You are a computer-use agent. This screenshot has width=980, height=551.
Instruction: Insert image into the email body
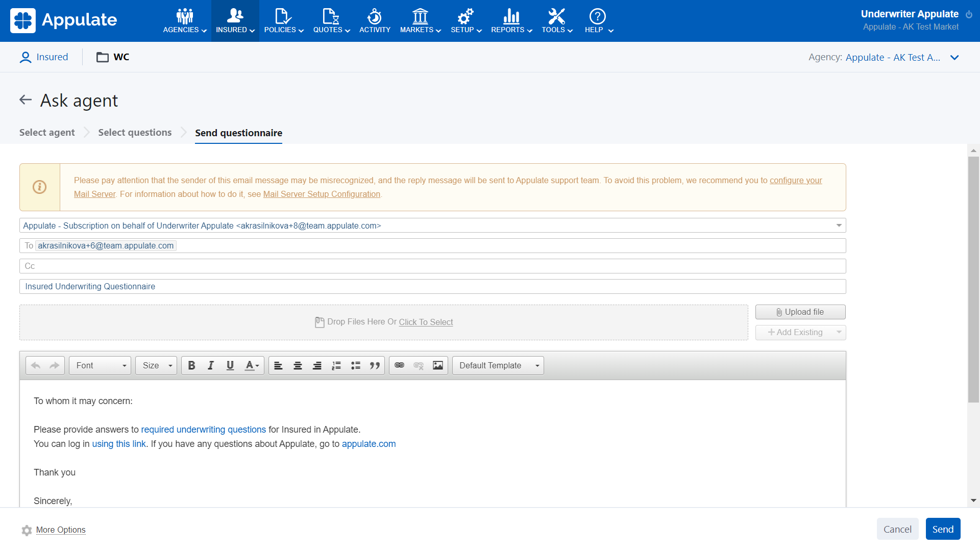click(438, 365)
